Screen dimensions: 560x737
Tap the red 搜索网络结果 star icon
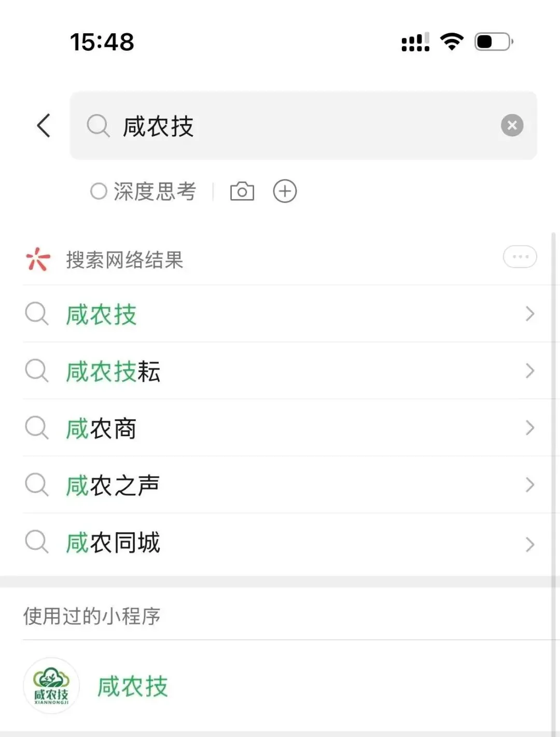38,259
